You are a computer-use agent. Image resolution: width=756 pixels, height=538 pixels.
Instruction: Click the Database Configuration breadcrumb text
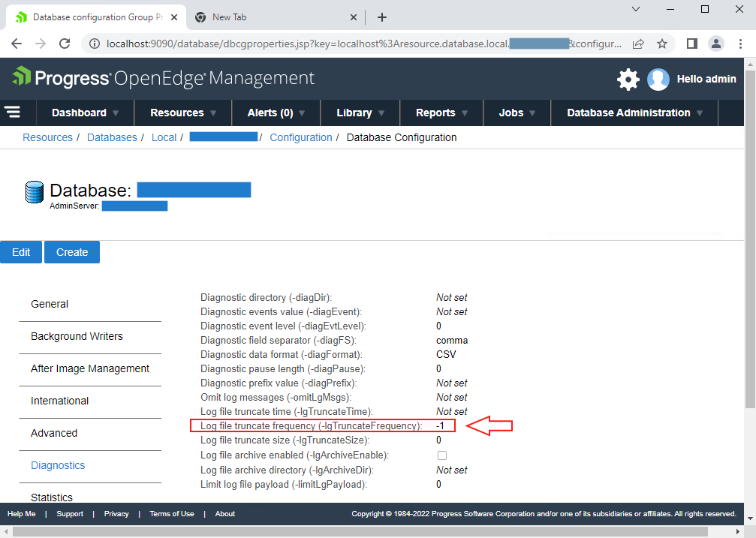click(x=401, y=137)
